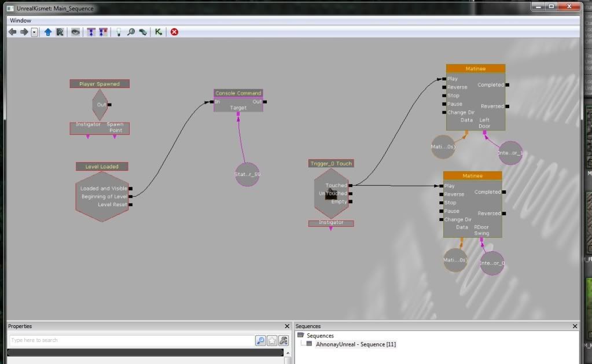
Task: Click the Inte..or_0 object variable circle
Action: pyautogui.click(x=492, y=263)
